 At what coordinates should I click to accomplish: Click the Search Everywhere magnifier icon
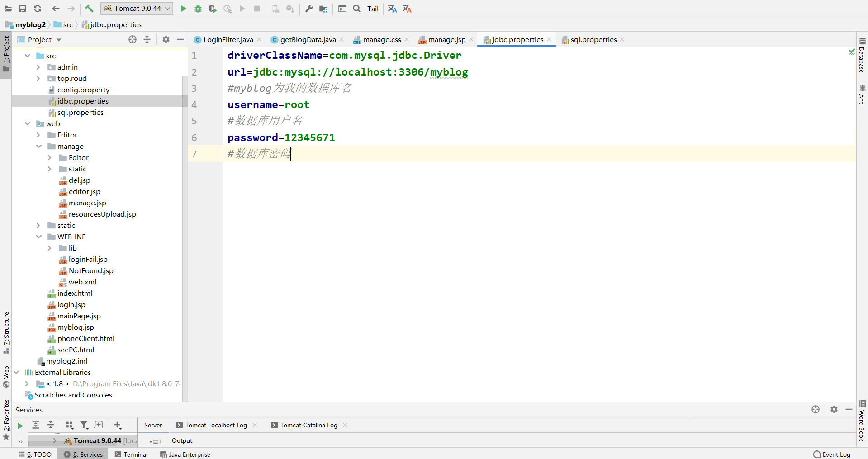point(357,9)
